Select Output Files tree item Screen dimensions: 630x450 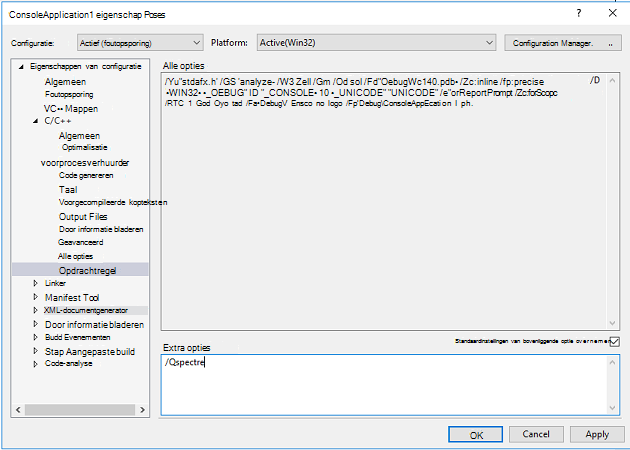(83, 217)
